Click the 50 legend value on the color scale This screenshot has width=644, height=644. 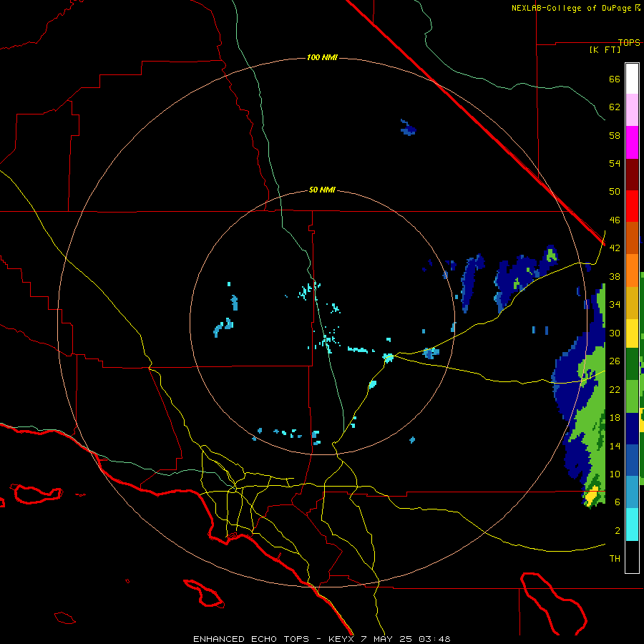(615, 192)
